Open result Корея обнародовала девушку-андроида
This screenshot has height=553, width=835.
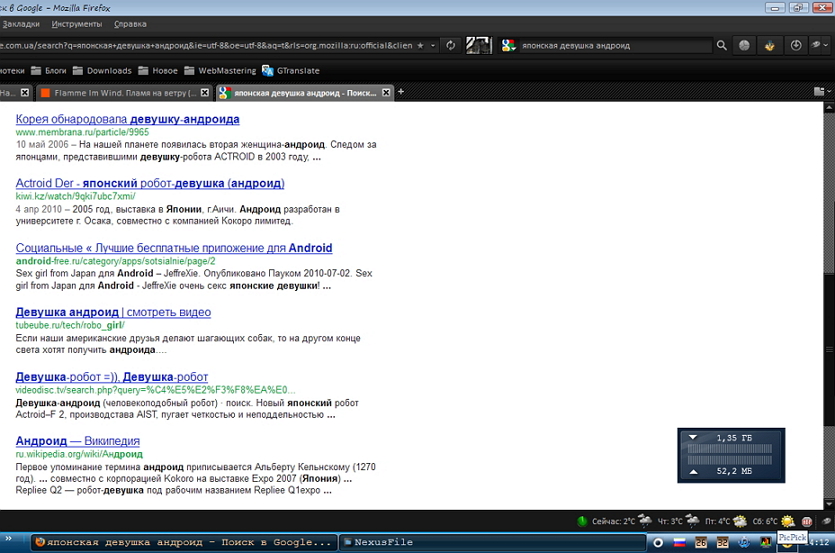coord(127,119)
